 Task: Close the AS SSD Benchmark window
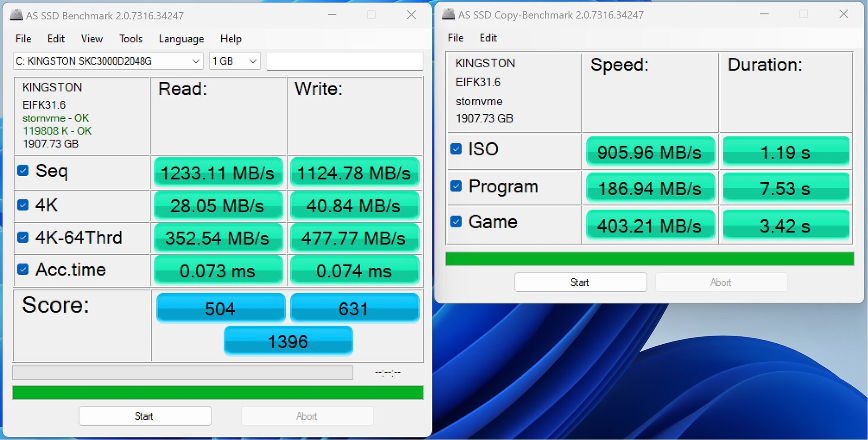[411, 15]
